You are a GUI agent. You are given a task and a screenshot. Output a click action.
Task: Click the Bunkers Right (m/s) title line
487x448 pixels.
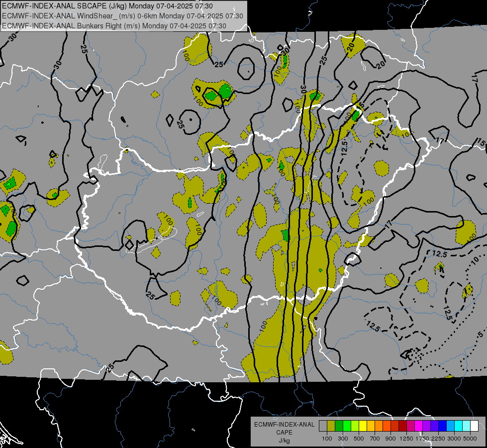(114, 26)
